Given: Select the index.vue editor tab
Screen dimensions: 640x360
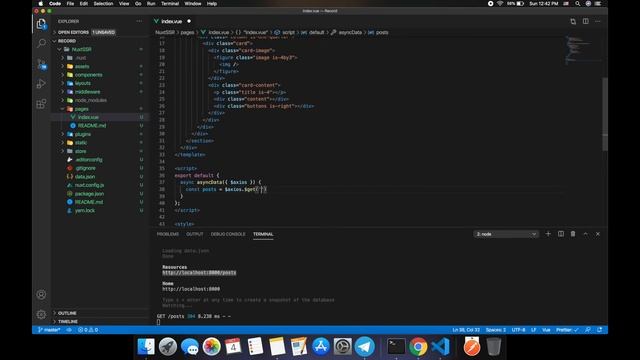Looking at the screenshot, I should pos(172,21).
